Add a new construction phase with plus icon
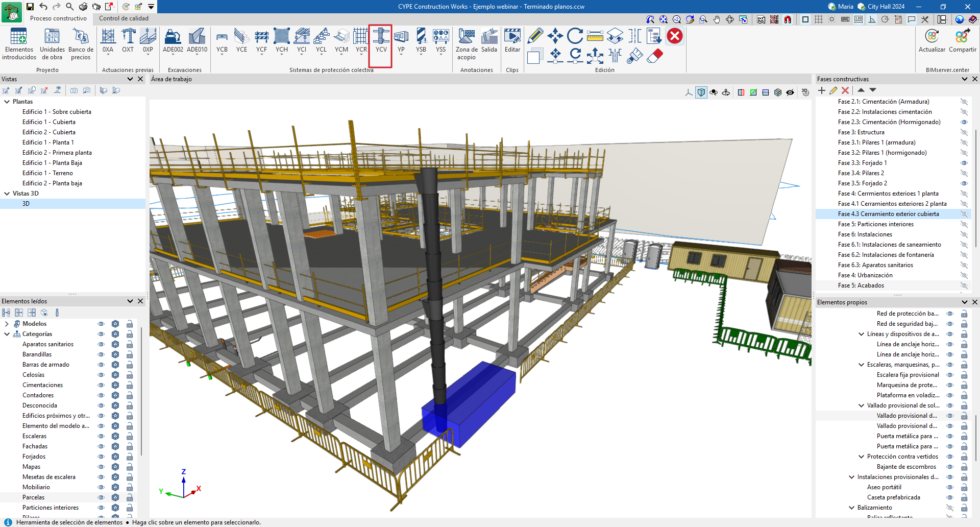The height and width of the screenshot is (527, 980). (821, 90)
